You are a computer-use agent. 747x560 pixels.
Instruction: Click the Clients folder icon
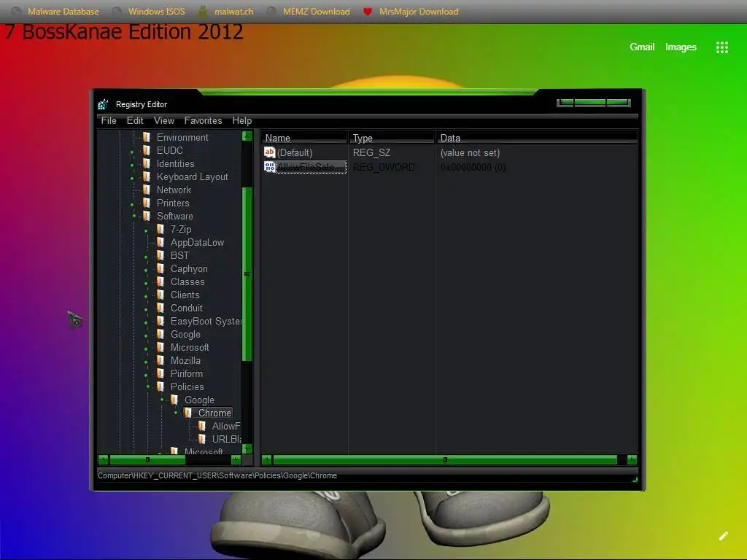point(160,295)
